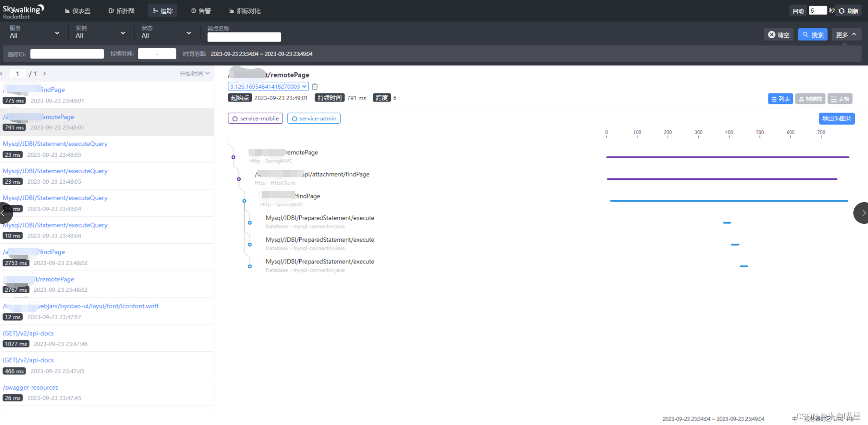The height and width of the screenshot is (425, 868).
Task: Click the right side panel arrow
Action: [x=862, y=213]
